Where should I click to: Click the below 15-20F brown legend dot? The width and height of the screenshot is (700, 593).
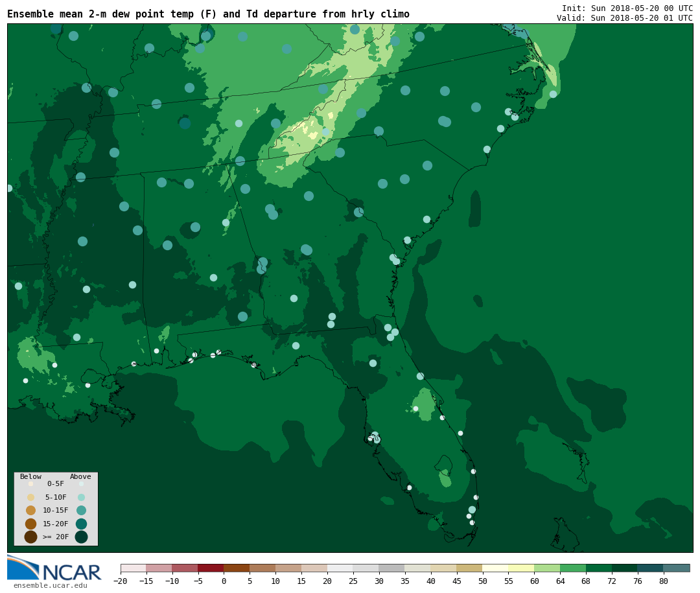(x=31, y=524)
